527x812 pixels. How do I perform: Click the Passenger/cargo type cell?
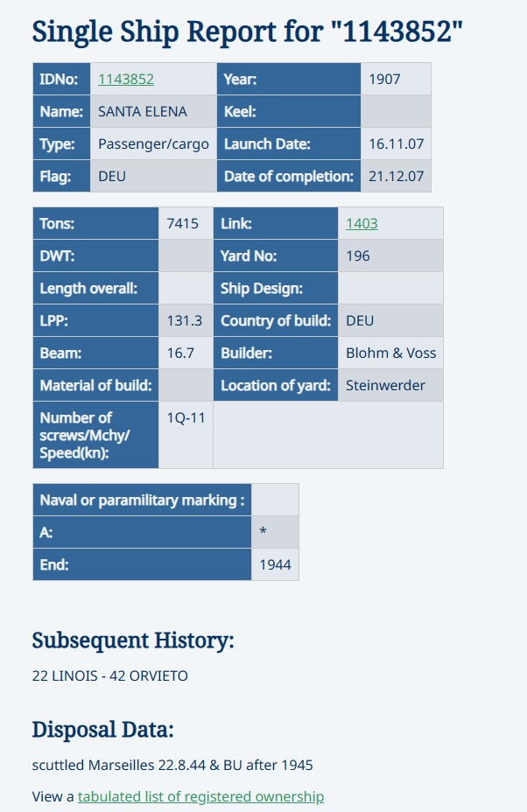[x=153, y=144]
